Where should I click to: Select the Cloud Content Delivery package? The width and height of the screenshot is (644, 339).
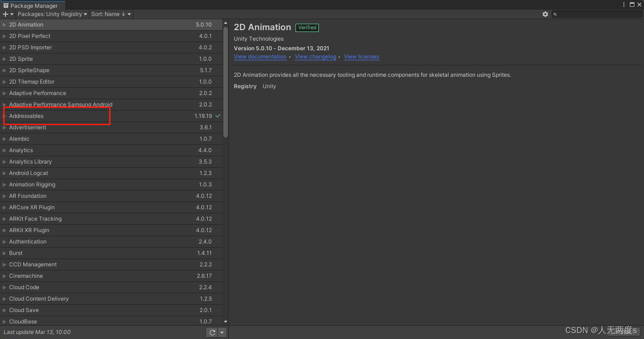tap(111, 299)
